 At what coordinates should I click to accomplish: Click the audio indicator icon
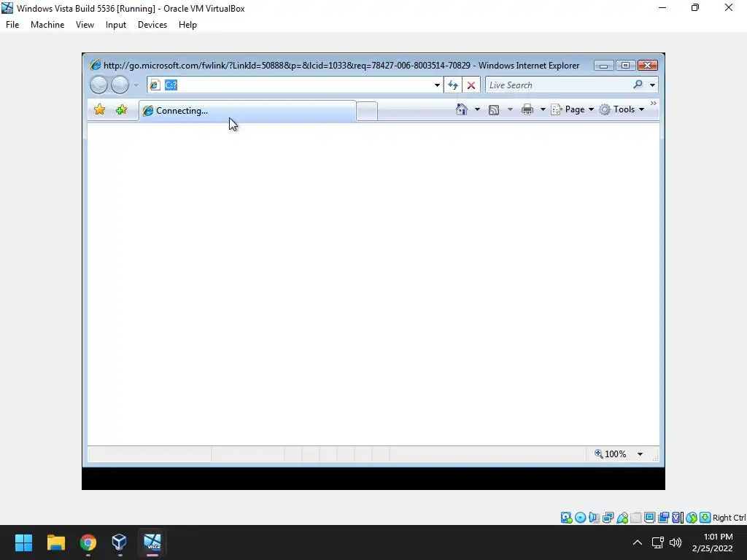594,518
